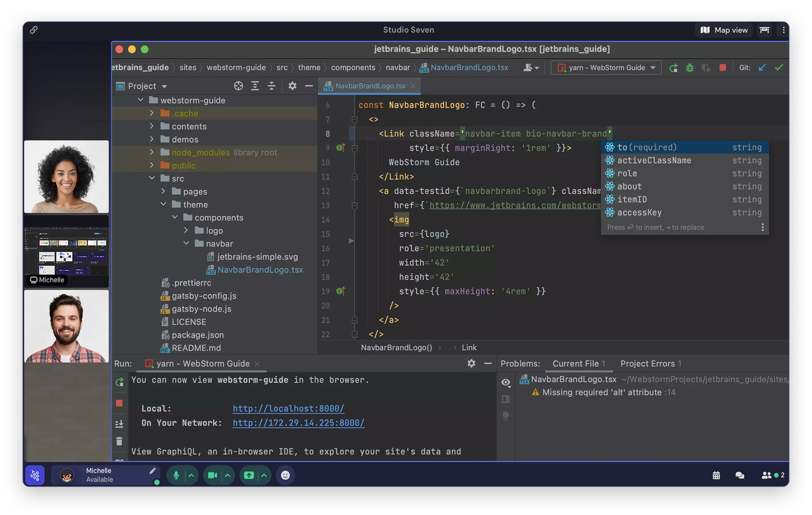Expand the public folder
The height and width of the screenshot is (515, 812).
point(152,165)
